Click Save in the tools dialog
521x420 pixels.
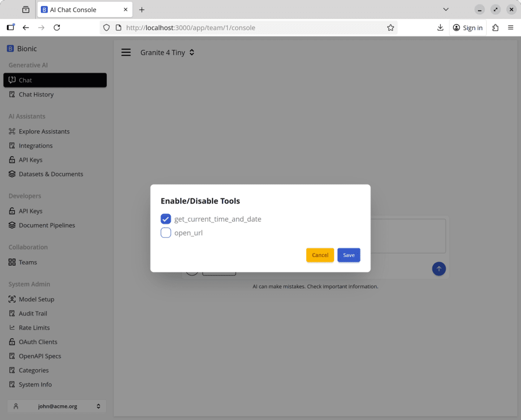(x=349, y=255)
